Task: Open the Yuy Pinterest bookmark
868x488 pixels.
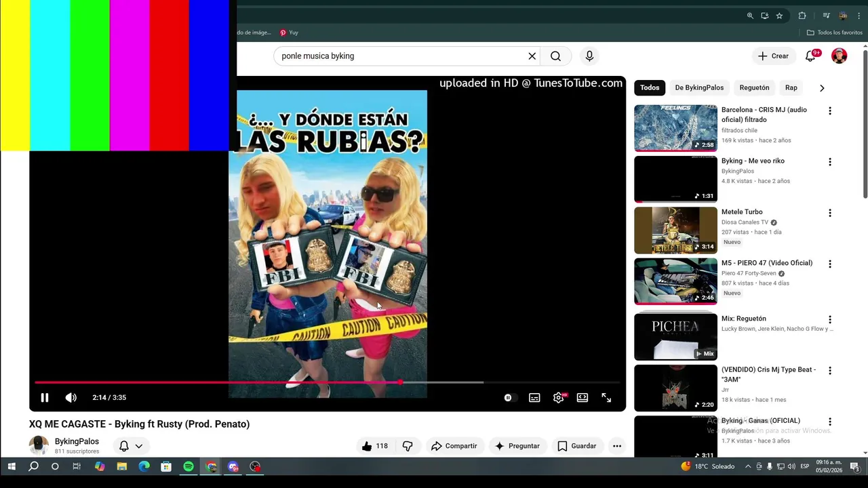Action: (289, 33)
